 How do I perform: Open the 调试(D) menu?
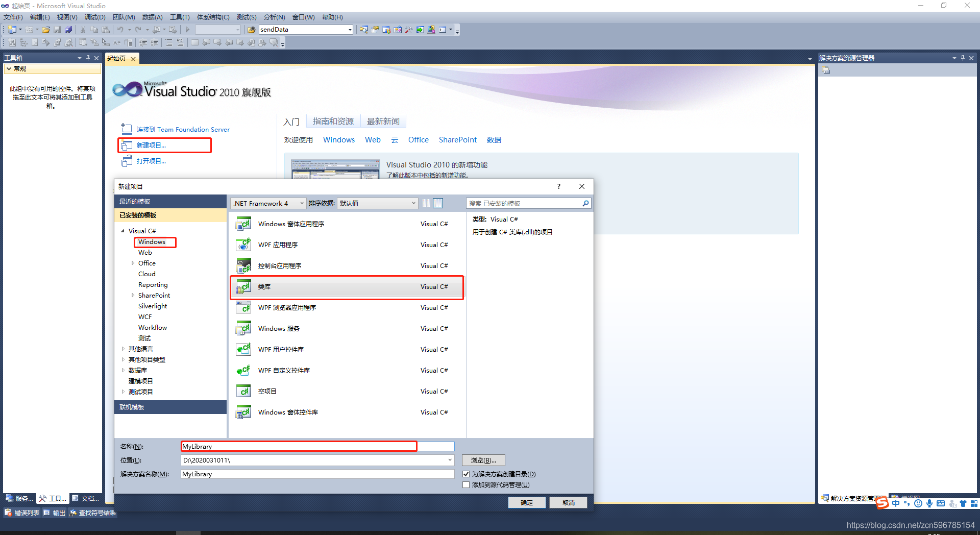[95, 17]
